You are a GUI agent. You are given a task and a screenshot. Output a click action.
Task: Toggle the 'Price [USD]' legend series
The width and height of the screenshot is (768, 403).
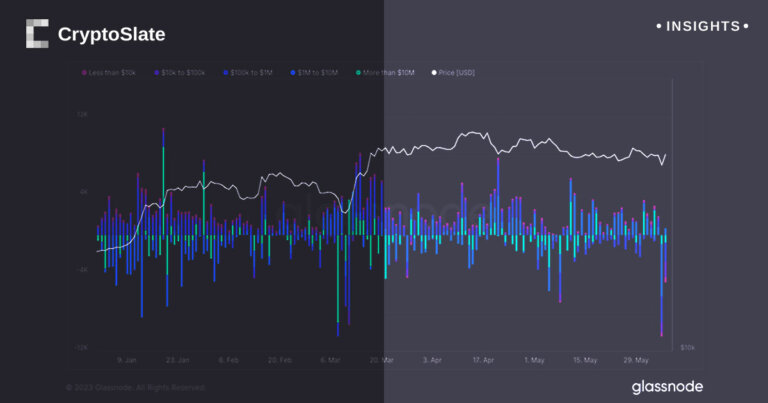pyautogui.click(x=453, y=72)
